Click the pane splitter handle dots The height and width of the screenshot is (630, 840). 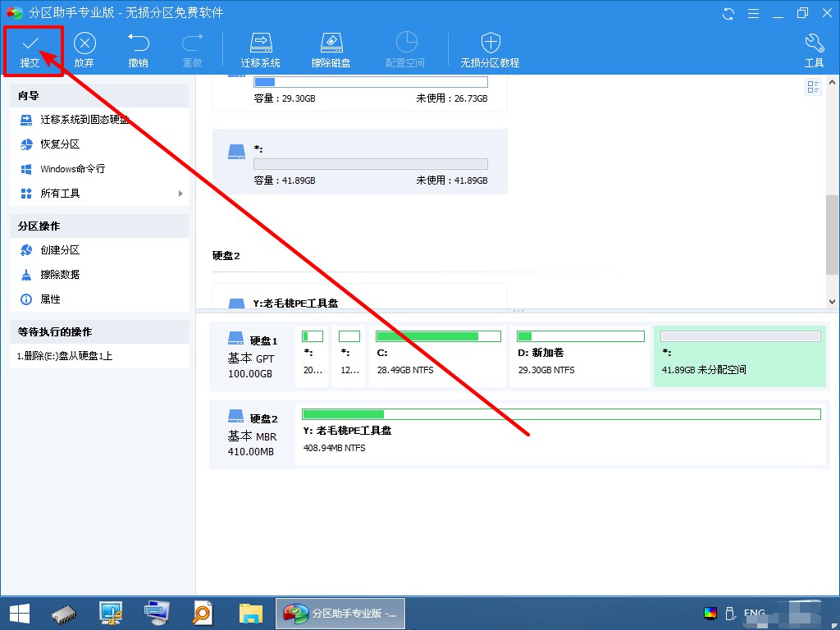tap(518, 311)
